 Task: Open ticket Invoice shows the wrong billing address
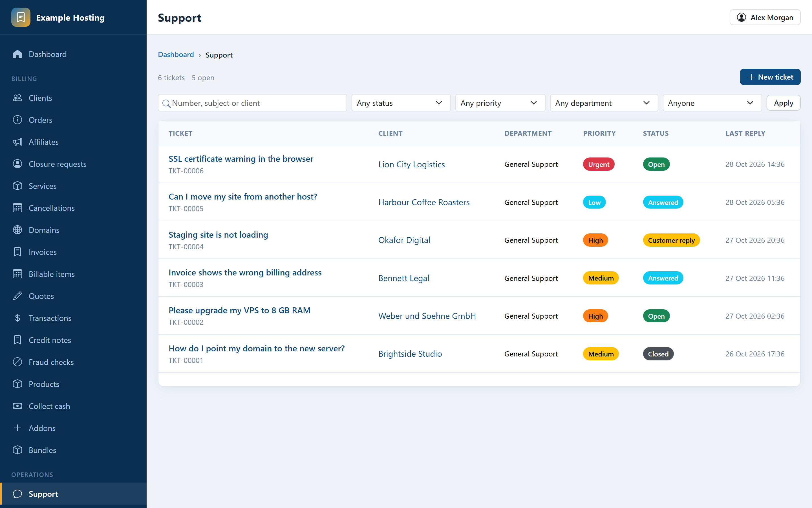(245, 272)
